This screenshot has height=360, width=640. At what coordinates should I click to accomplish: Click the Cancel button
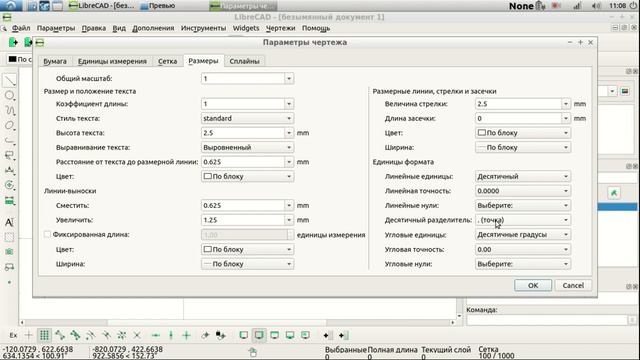573,285
